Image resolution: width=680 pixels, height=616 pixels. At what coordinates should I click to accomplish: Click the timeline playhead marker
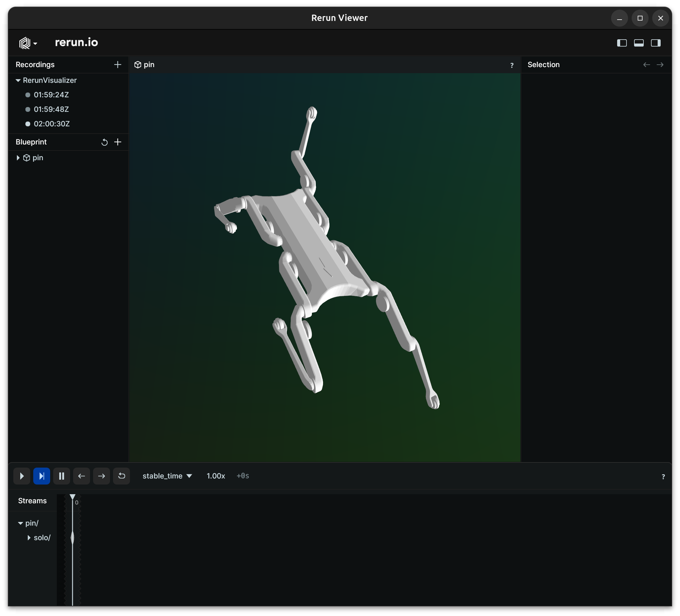point(73,497)
